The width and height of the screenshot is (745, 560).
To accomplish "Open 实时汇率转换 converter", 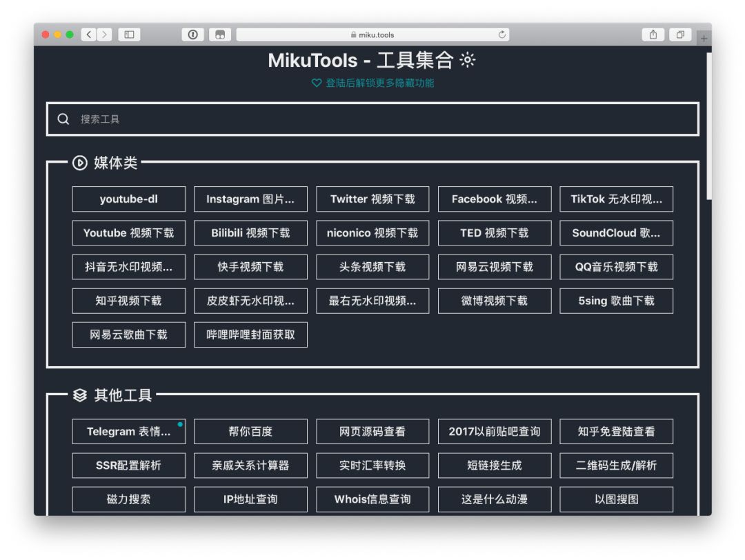I will 372,465.
